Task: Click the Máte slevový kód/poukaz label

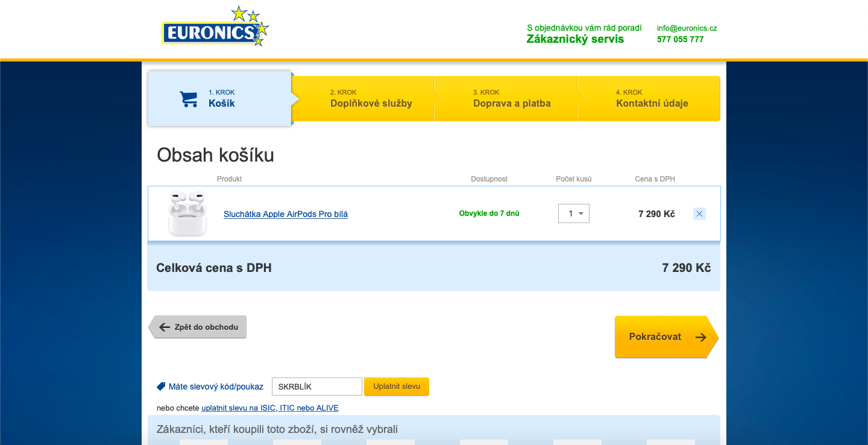Action: (216, 387)
